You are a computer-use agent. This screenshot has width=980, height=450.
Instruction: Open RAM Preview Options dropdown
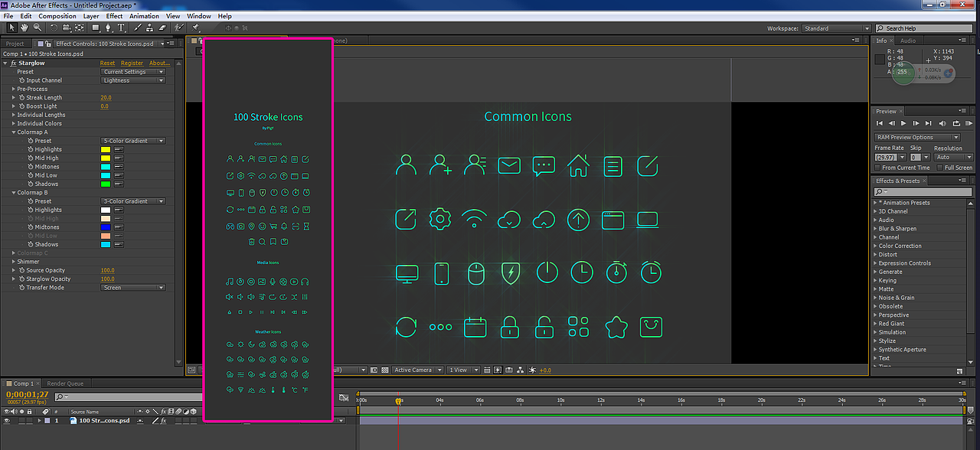[x=917, y=138]
